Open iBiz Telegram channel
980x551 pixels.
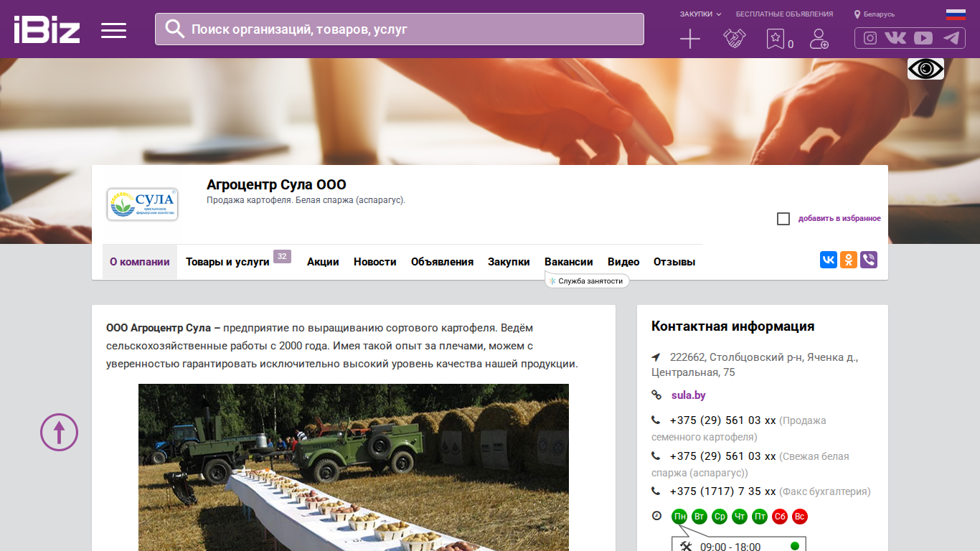click(x=951, y=38)
